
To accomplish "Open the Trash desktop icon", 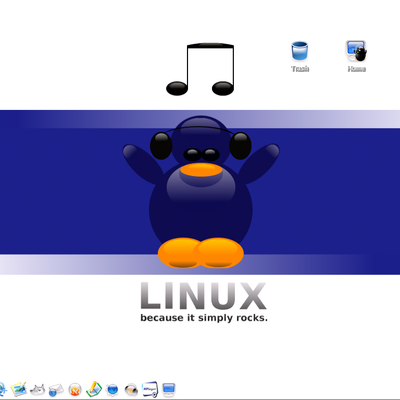I will click(x=299, y=51).
